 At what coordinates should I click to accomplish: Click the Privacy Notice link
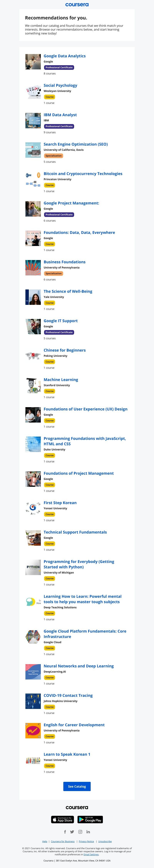click(x=86, y=841)
